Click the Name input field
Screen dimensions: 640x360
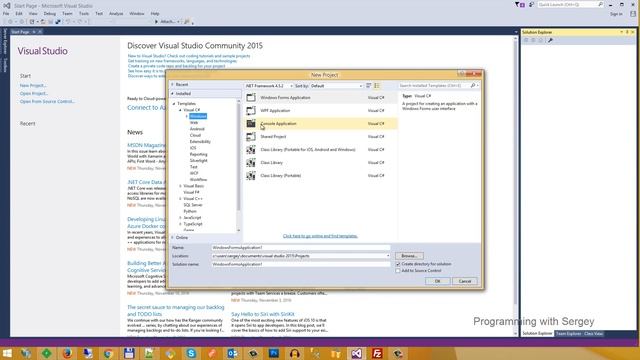(300, 248)
